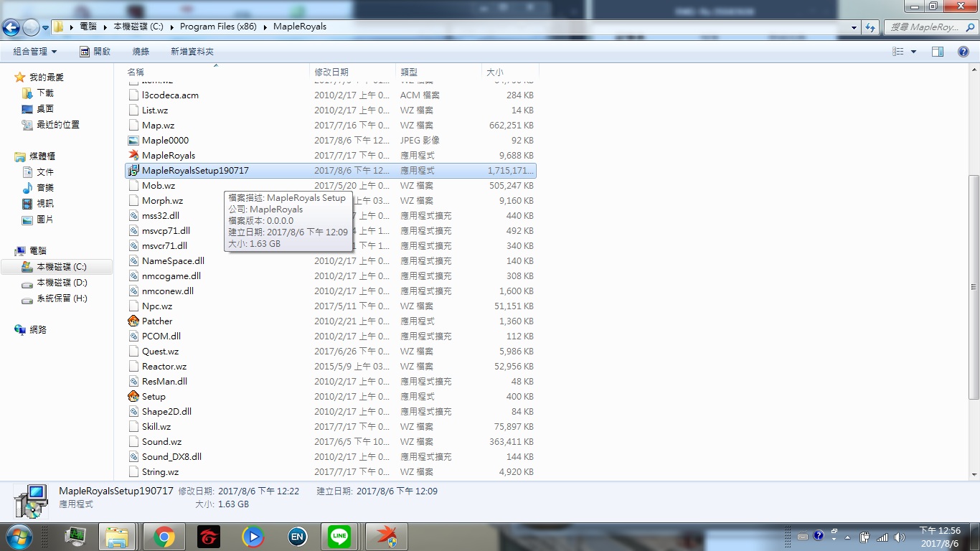Click the power tray icon
Screen dimensions: 980x551
[865, 537]
